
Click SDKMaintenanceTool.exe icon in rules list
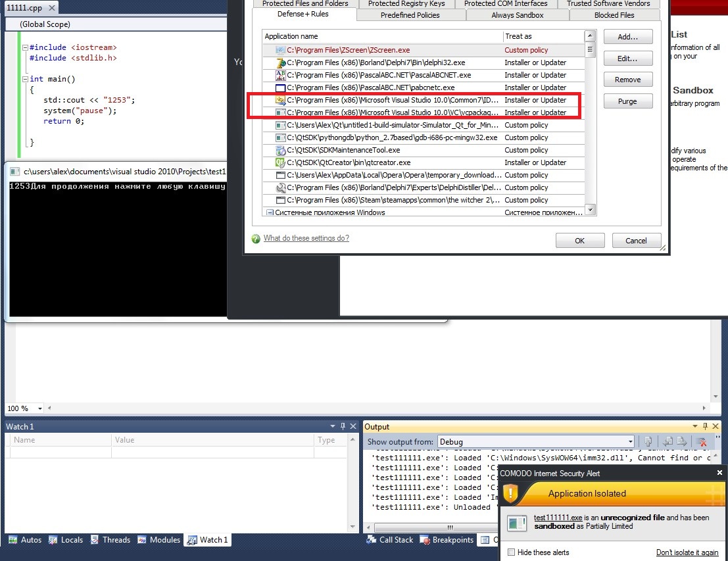281,150
